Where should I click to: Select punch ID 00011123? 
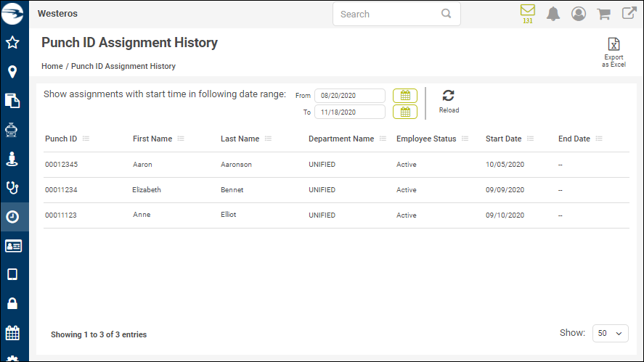(61, 215)
